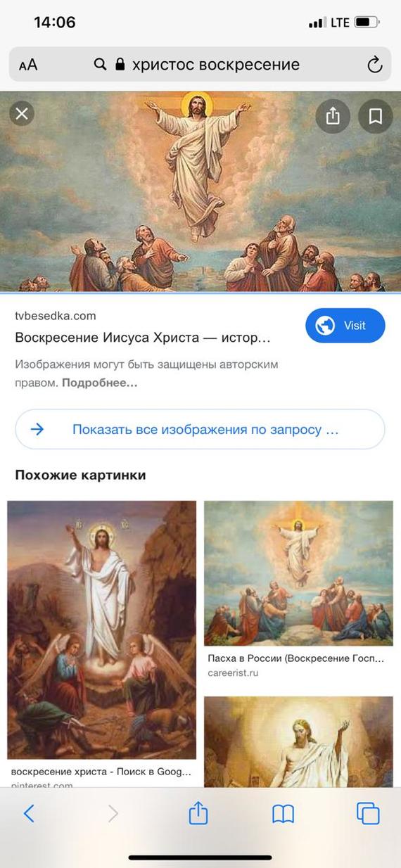Viewport: 401px width, 868px height.
Task: Tap the main ascension image preview
Action: (x=200, y=191)
